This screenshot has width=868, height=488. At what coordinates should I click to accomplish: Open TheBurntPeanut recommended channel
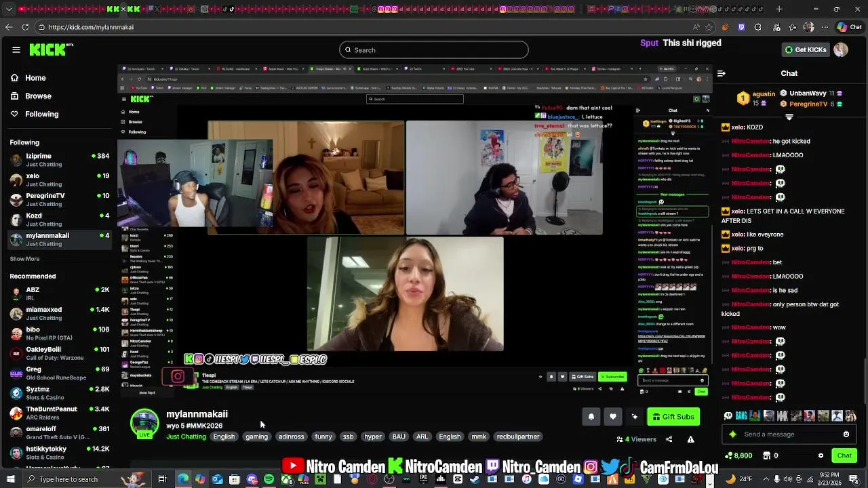coord(58,413)
